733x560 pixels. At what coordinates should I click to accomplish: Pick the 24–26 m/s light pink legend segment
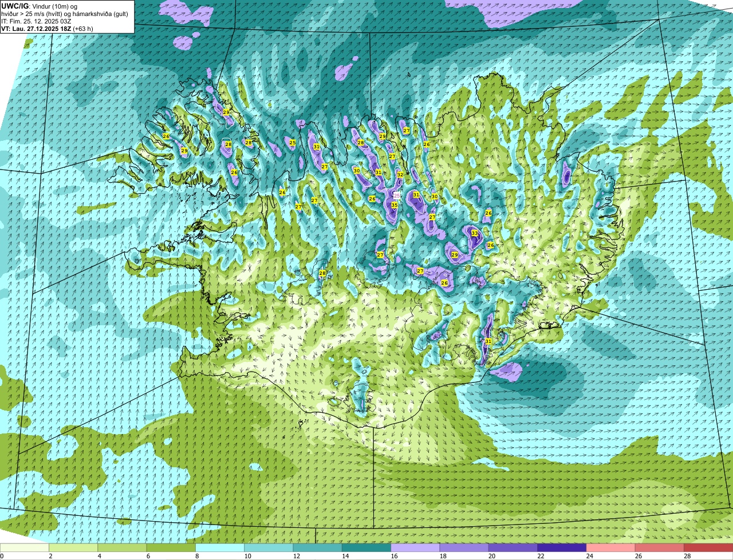(611, 547)
